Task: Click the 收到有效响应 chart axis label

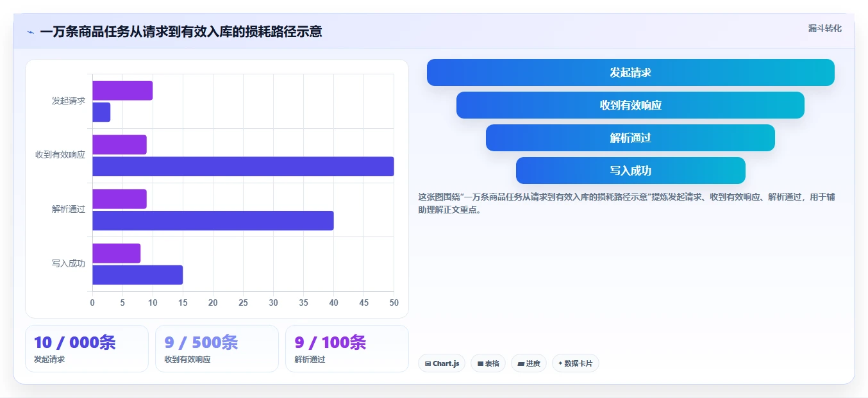Action: pyautogui.click(x=60, y=155)
